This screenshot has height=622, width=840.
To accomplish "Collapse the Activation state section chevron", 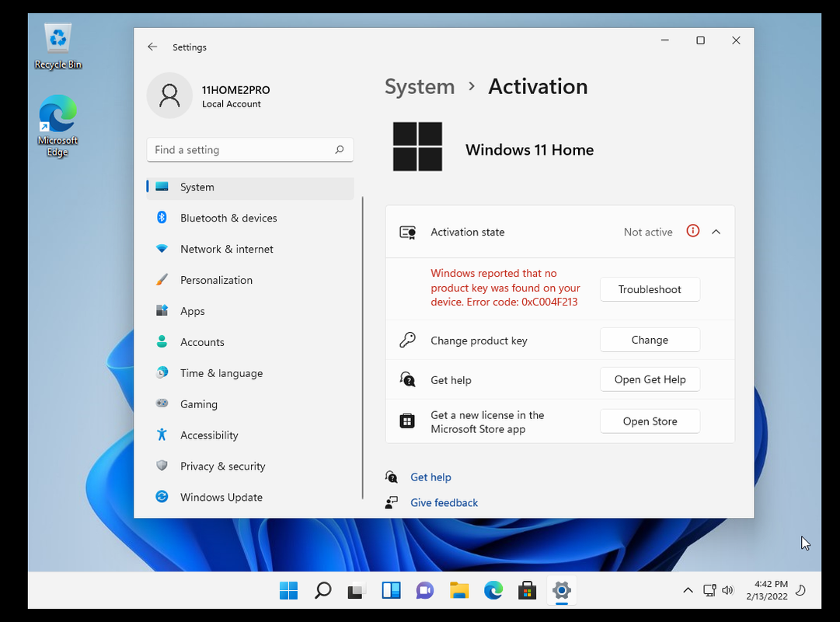I will (716, 232).
